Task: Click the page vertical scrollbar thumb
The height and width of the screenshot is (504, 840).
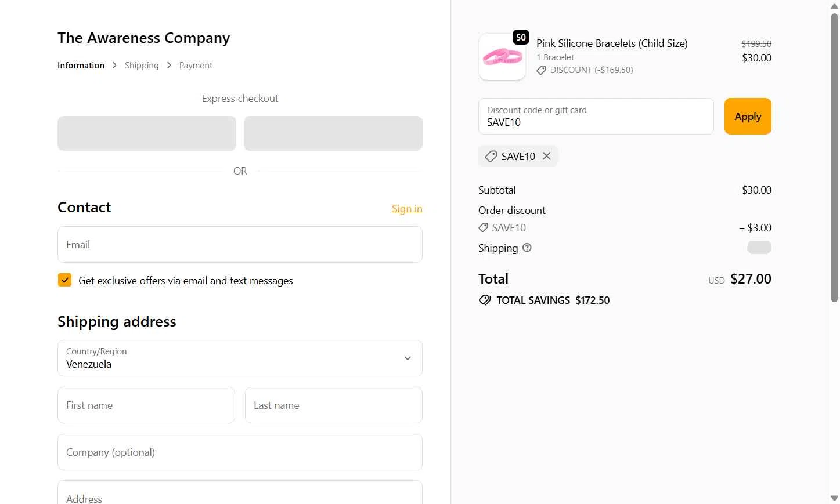Action: point(834,157)
